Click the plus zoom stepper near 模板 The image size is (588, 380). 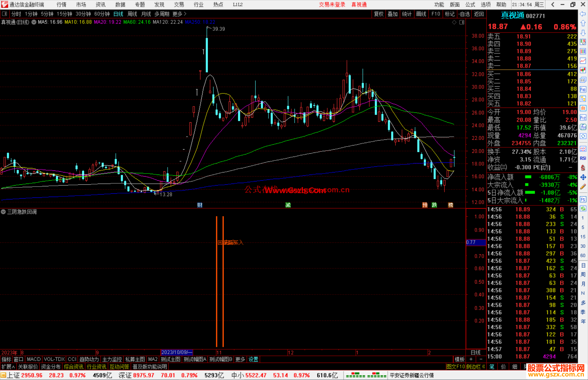471,359
